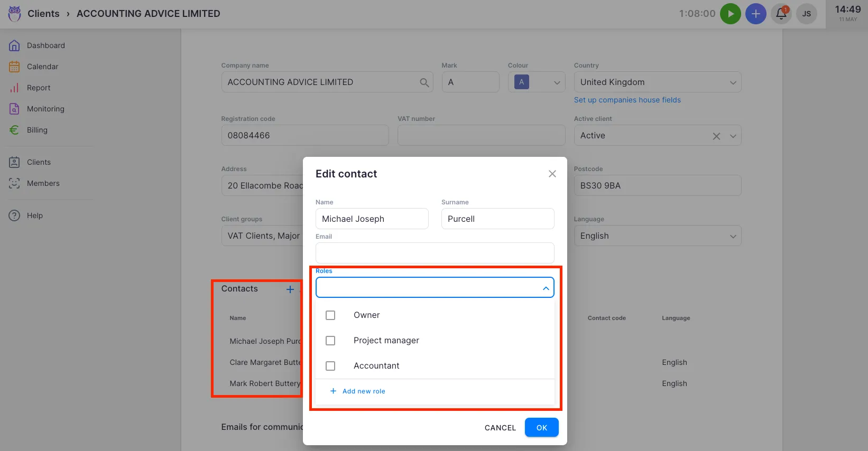Click the blue plus add button in header
Screen dimensions: 868x451
click(755, 14)
